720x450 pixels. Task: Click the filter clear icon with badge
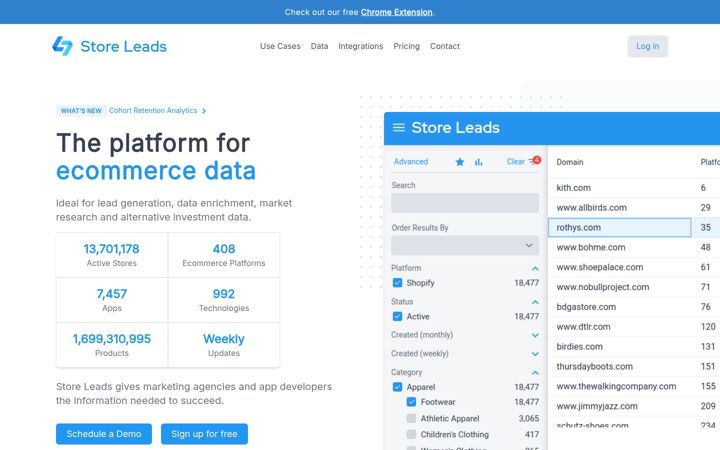[x=534, y=161]
